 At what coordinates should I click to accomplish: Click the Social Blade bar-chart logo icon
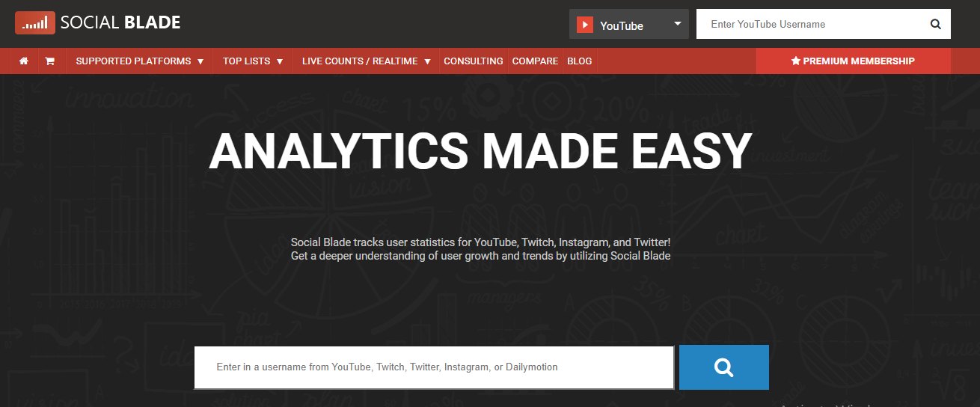tap(34, 23)
